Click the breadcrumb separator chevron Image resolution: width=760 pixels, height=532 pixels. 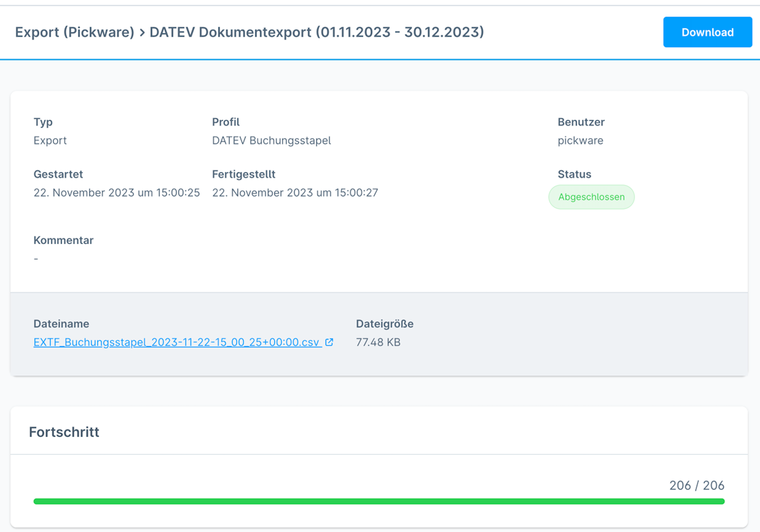tap(143, 32)
